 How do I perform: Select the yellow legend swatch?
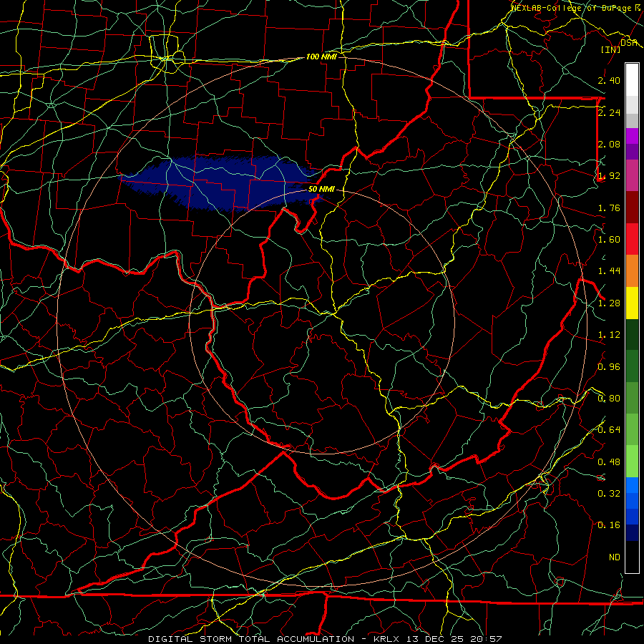(632, 303)
